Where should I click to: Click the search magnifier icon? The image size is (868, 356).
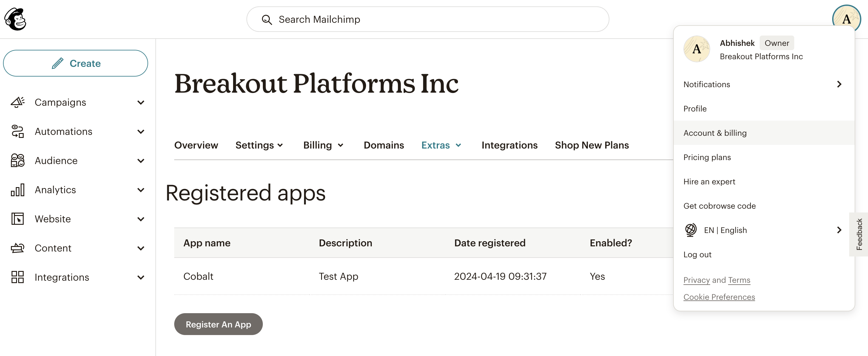click(266, 19)
